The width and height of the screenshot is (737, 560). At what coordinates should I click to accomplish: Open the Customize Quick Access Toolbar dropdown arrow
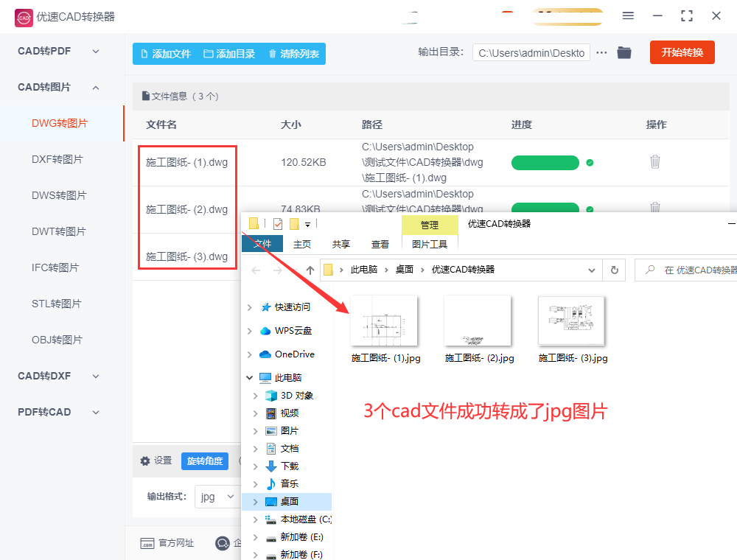tap(307, 225)
